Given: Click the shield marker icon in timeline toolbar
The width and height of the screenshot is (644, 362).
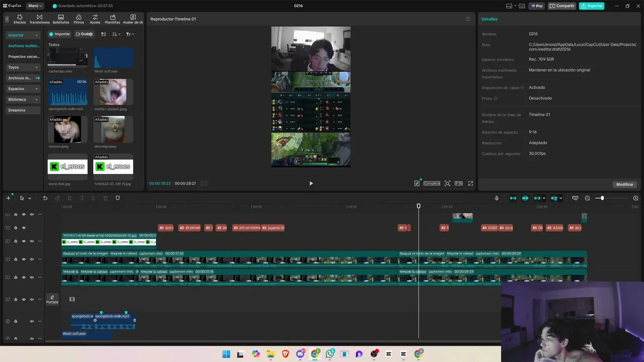Looking at the screenshot, I should click(118, 198).
